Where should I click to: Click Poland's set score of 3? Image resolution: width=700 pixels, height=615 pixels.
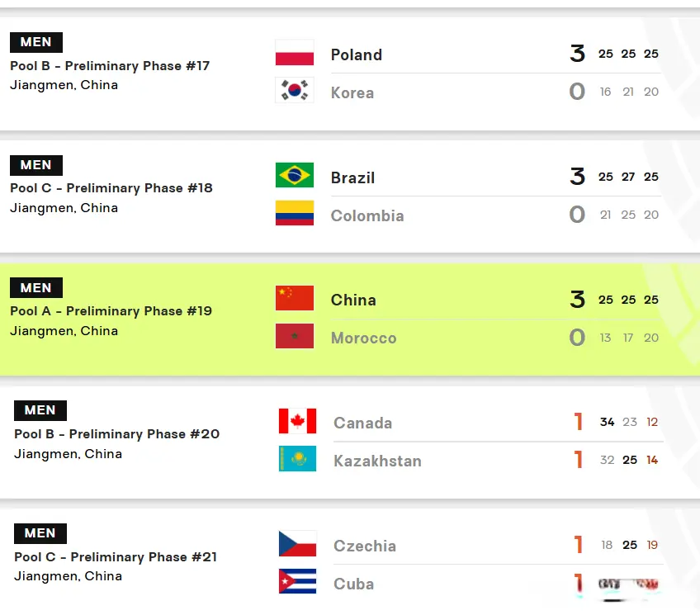pos(577,54)
